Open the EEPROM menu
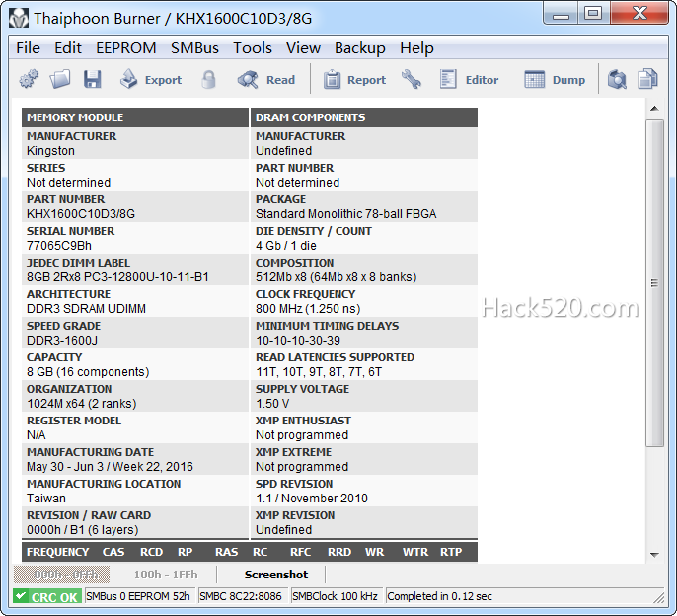Viewport: 677px width, 616px height. tap(126, 48)
